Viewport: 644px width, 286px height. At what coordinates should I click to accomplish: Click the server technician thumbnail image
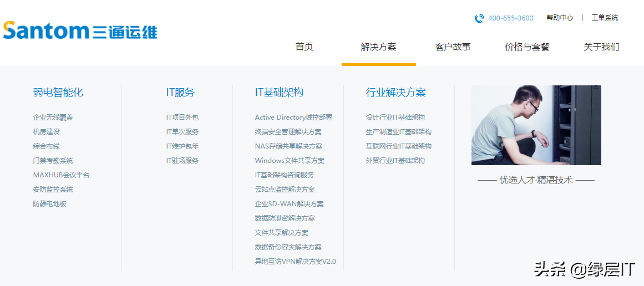pyautogui.click(x=536, y=125)
